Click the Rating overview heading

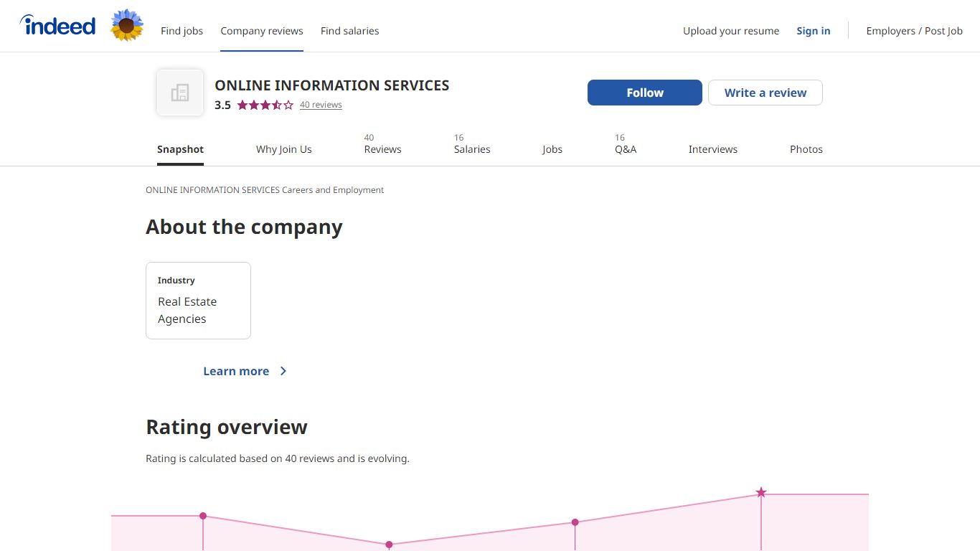(227, 427)
